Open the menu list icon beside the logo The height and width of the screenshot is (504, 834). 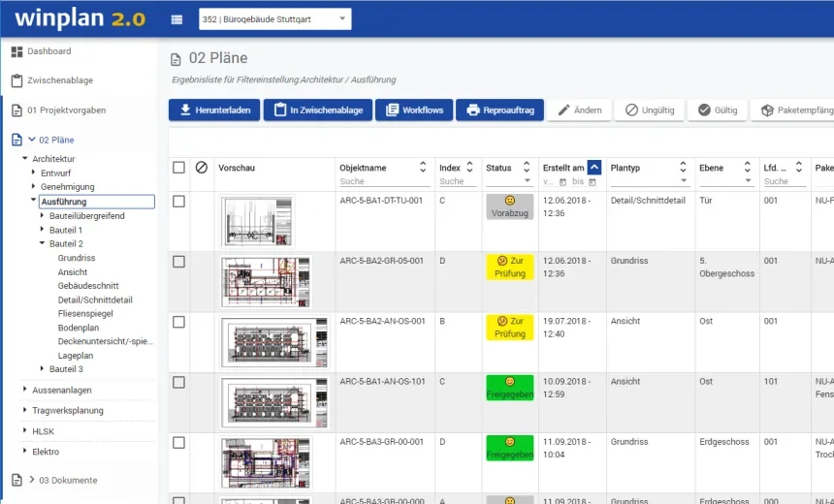coord(176,19)
